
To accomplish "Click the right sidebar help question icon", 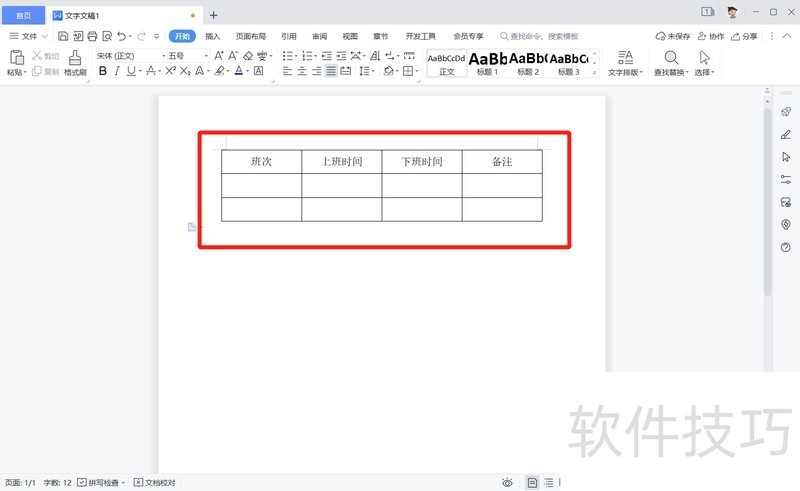I will point(786,247).
